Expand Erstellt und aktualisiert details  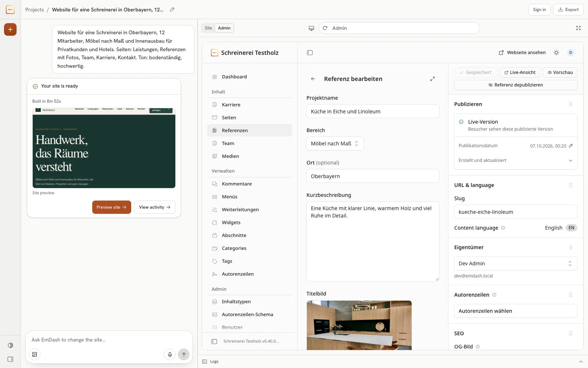click(516, 160)
